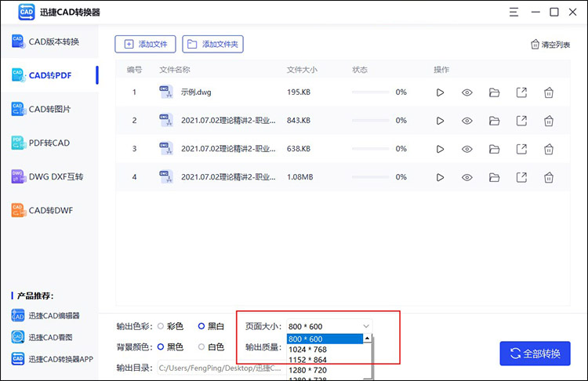This screenshot has height=381, width=588.
Task: Share the 1.08MB file
Action: 521,177
